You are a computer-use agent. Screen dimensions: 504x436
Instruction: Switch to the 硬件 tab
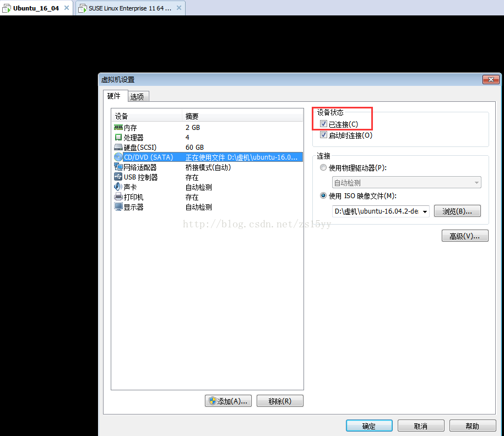[114, 96]
